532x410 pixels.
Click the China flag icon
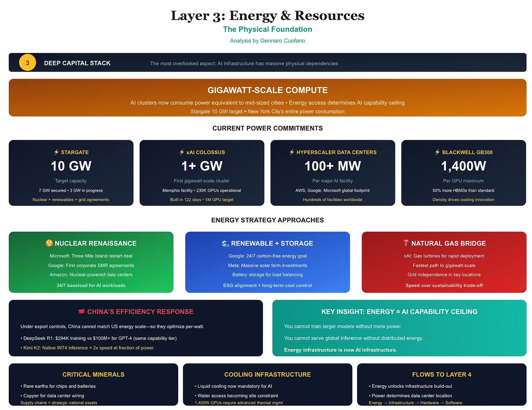[x=82, y=311]
